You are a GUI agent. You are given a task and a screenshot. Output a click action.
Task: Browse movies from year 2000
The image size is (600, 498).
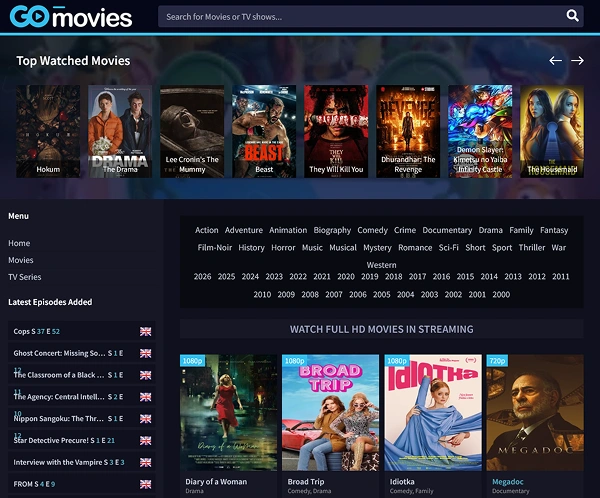tap(501, 294)
